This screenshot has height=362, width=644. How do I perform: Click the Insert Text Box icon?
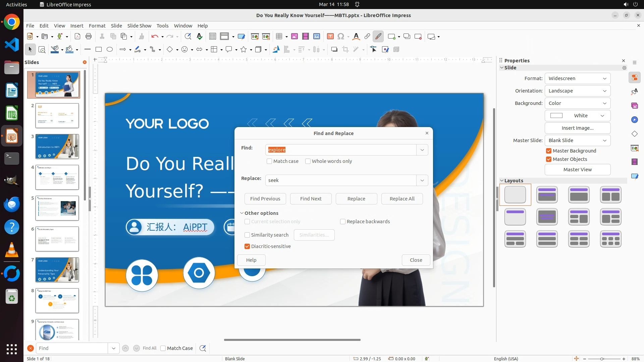pos(330,37)
